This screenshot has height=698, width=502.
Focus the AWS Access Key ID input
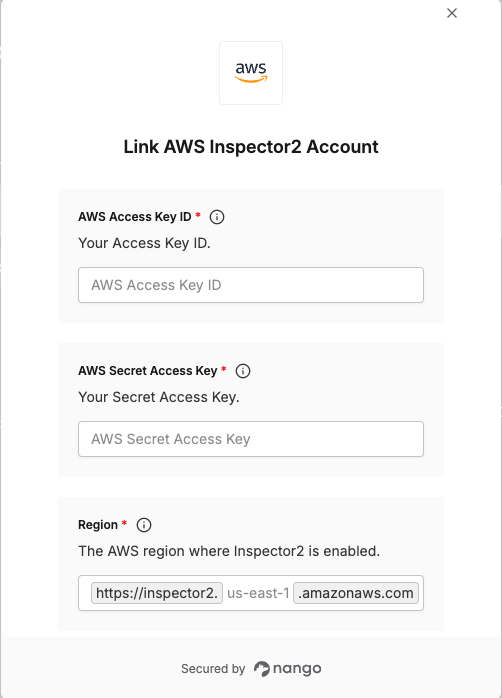(251, 285)
